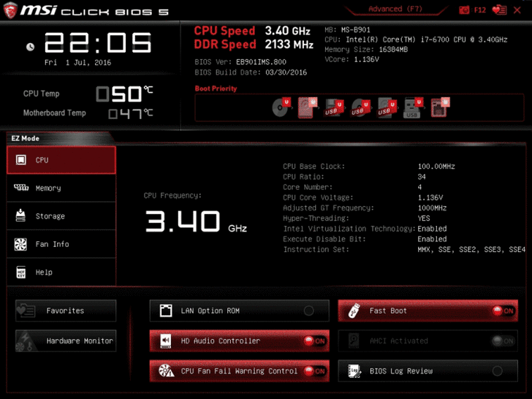Click the MSI dragon shield logo
This screenshot has height=399, width=532.
pos(10,10)
